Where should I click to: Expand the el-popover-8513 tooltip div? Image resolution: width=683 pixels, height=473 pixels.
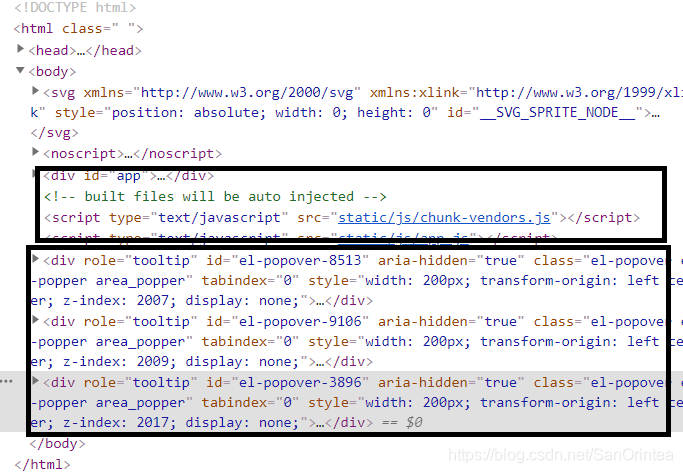pos(36,259)
